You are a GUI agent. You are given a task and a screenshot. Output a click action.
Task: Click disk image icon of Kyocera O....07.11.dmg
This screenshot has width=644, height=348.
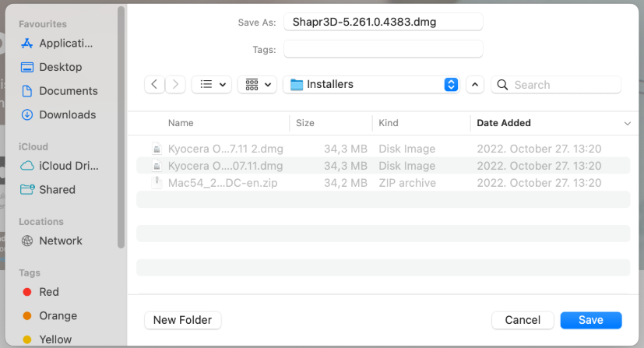click(x=157, y=166)
